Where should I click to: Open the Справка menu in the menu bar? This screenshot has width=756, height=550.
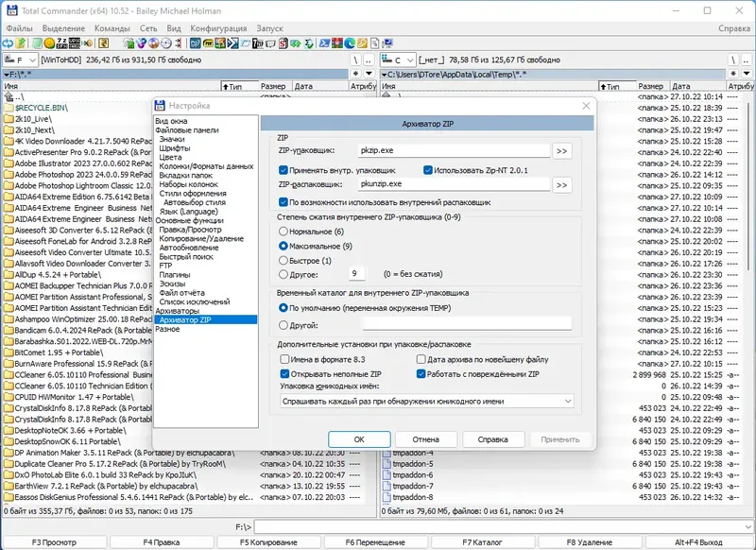pos(734,28)
